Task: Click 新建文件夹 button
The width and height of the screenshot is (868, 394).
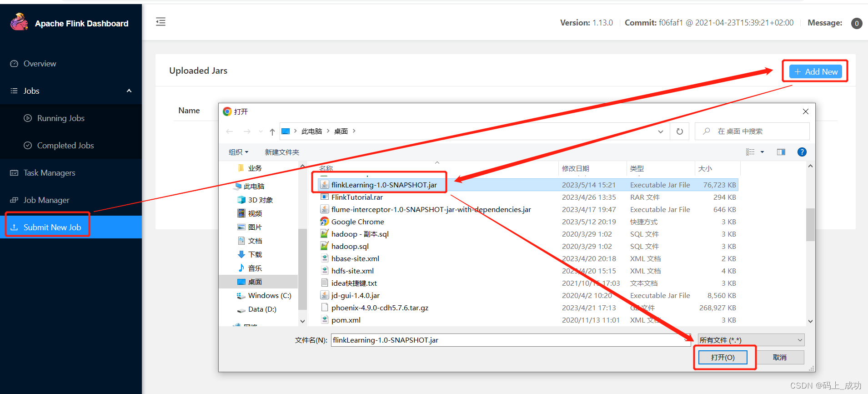Action: point(282,152)
